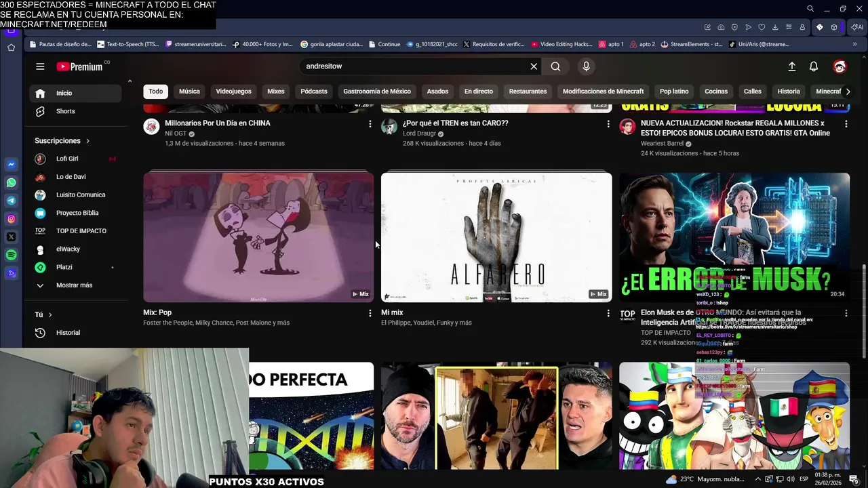The width and height of the screenshot is (868, 488).
Task: Open Opera sidebar Spotify icon
Action: tap(12, 255)
